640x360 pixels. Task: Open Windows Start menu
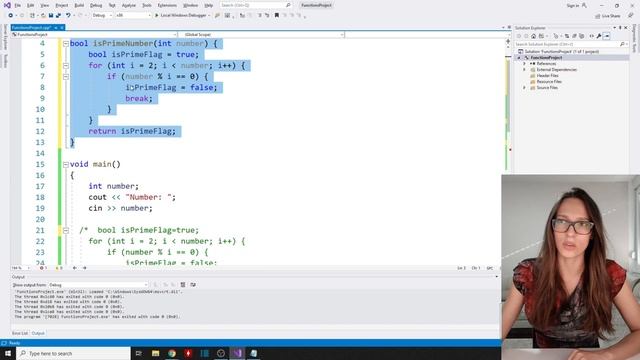pos(8,353)
